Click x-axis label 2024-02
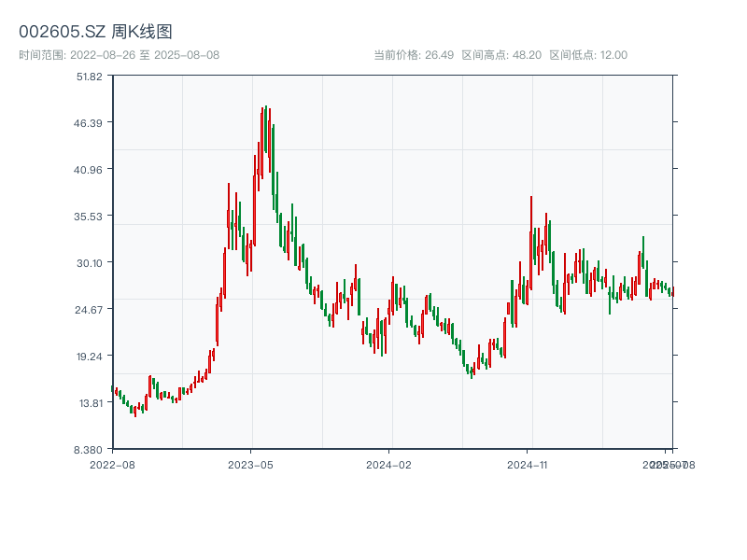 click(388, 465)
